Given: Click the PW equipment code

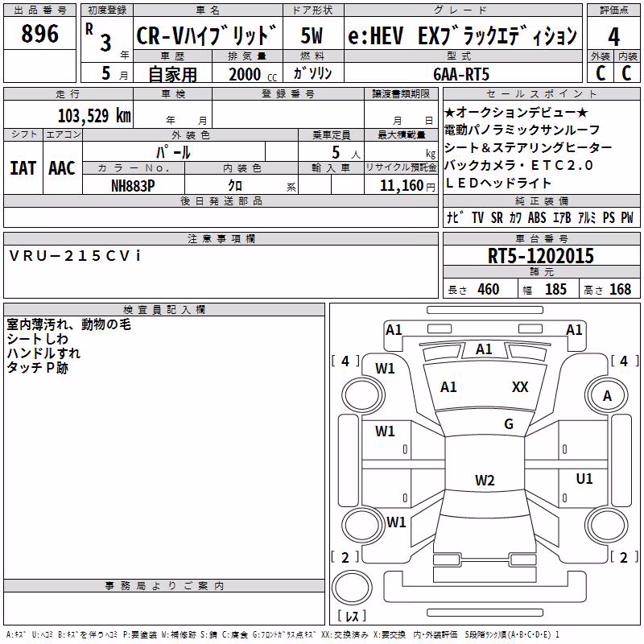Looking at the screenshot, I should (627, 217).
